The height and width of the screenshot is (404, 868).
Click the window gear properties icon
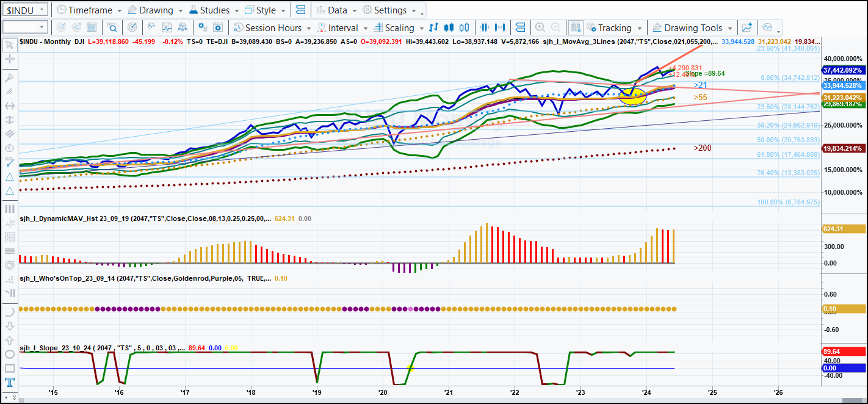(x=219, y=27)
